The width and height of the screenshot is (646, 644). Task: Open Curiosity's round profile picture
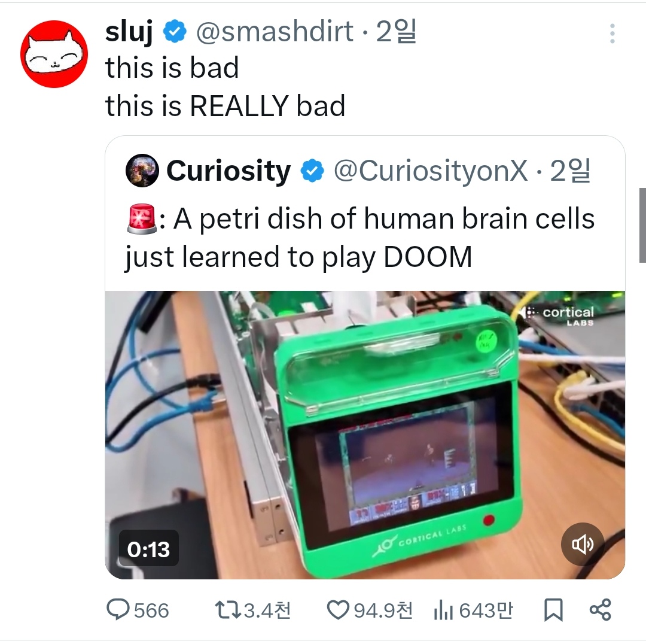(x=142, y=170)
